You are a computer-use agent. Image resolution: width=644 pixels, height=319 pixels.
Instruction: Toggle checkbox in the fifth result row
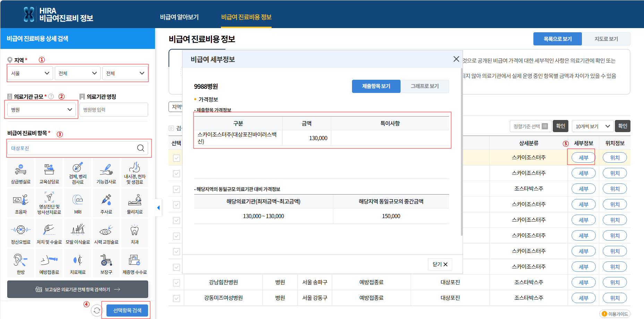tap(177, 221)
